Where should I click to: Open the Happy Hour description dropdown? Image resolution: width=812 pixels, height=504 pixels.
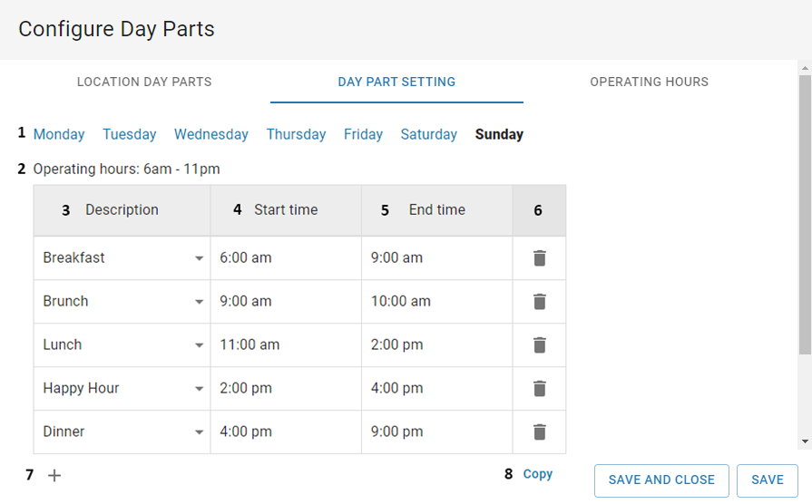(199, 389)
